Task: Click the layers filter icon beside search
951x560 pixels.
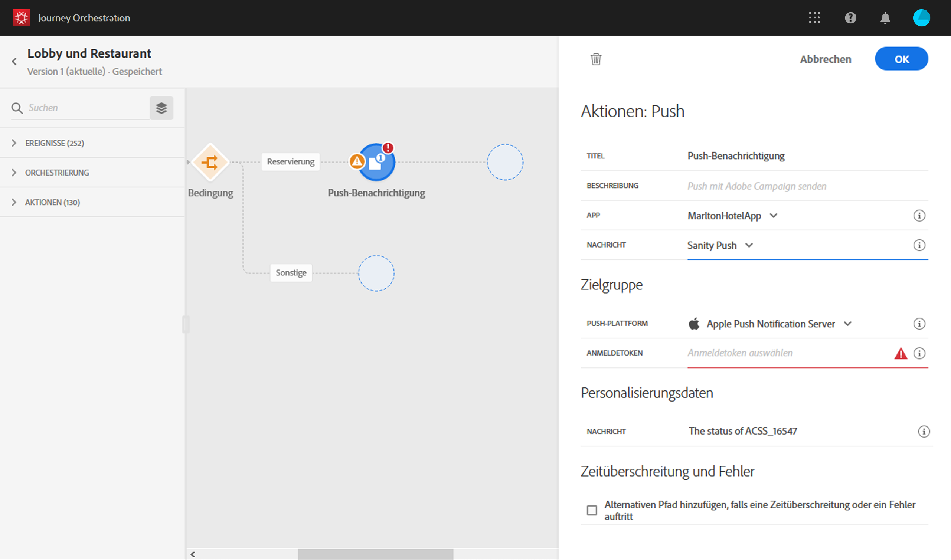Action: point(161,108)
